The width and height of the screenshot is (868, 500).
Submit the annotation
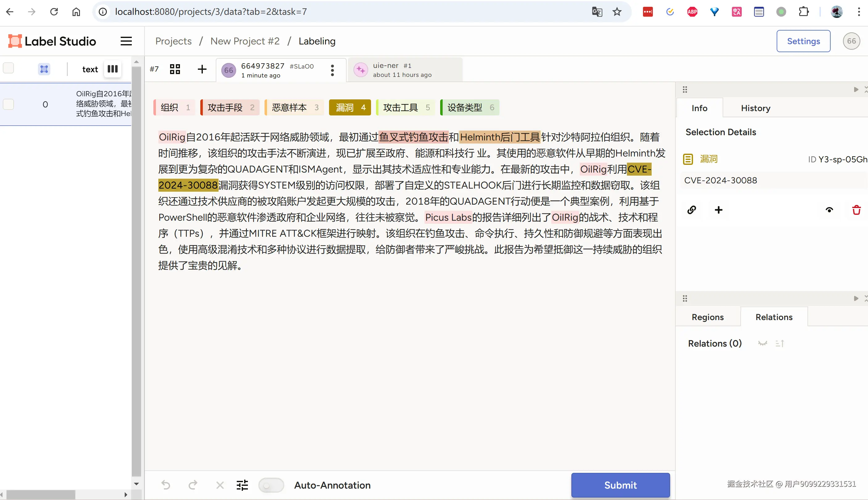click(620, 485)
